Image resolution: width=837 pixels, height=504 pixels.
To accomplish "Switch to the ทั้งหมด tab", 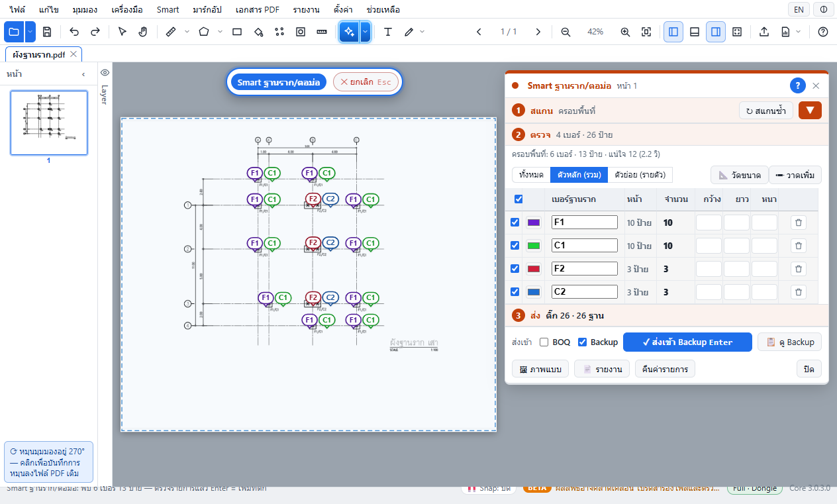I will 531,175.
